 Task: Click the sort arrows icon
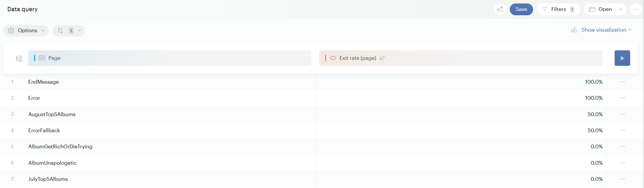tap(60, 30)
